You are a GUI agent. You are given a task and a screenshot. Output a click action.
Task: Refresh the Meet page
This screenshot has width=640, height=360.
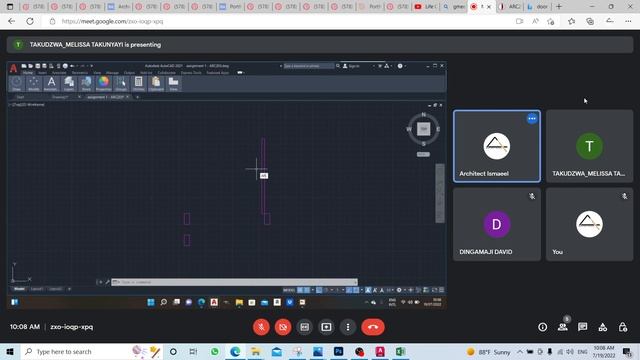[30, 21]
